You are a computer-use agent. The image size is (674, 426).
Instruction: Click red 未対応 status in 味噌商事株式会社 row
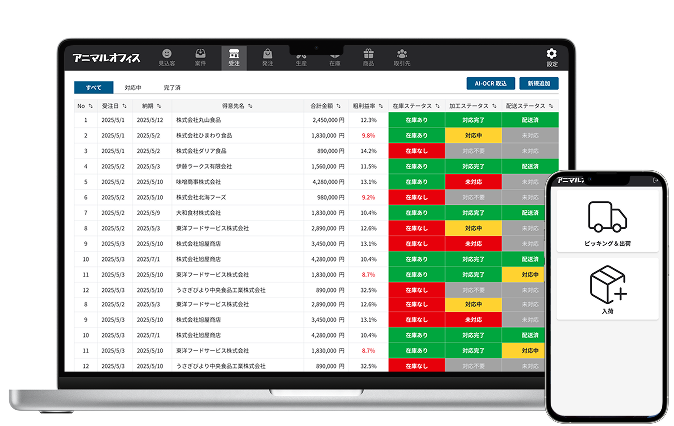[473, 182]
